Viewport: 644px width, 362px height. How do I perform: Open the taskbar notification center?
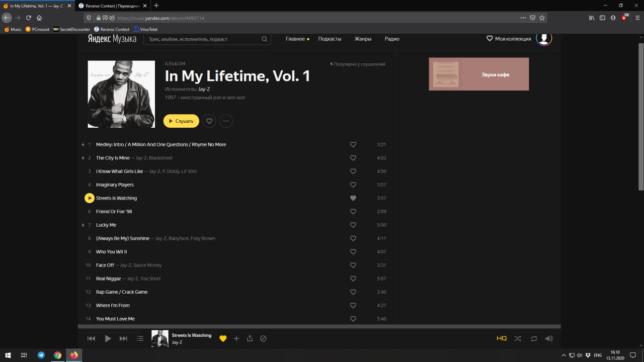click(x=633, y=355)
